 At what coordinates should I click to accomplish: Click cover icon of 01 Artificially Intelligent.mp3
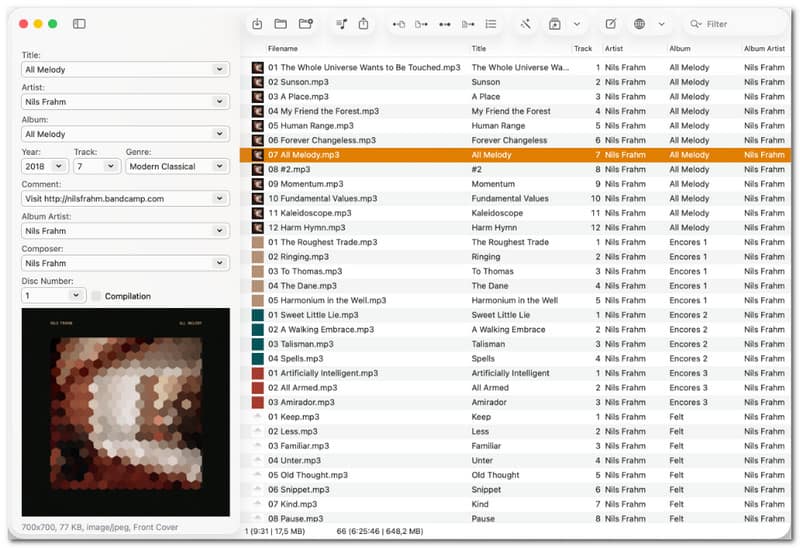258,373
